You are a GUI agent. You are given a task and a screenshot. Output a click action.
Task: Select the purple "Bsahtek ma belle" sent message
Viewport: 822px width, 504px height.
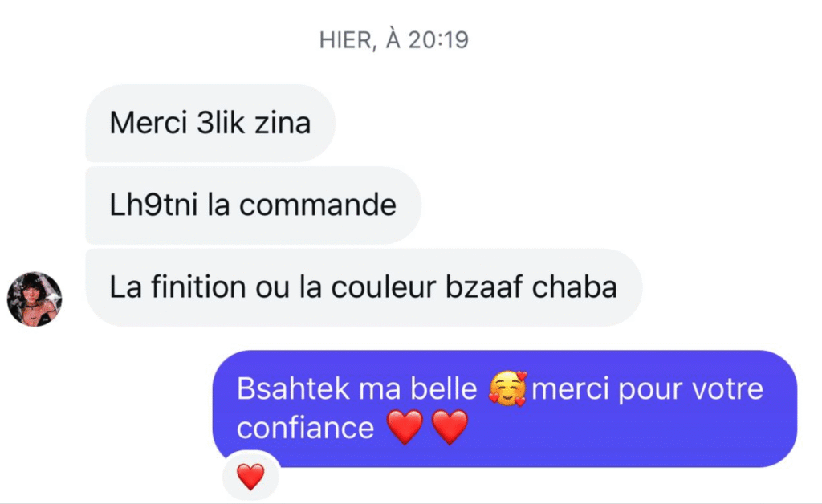(x=505, y=408)
